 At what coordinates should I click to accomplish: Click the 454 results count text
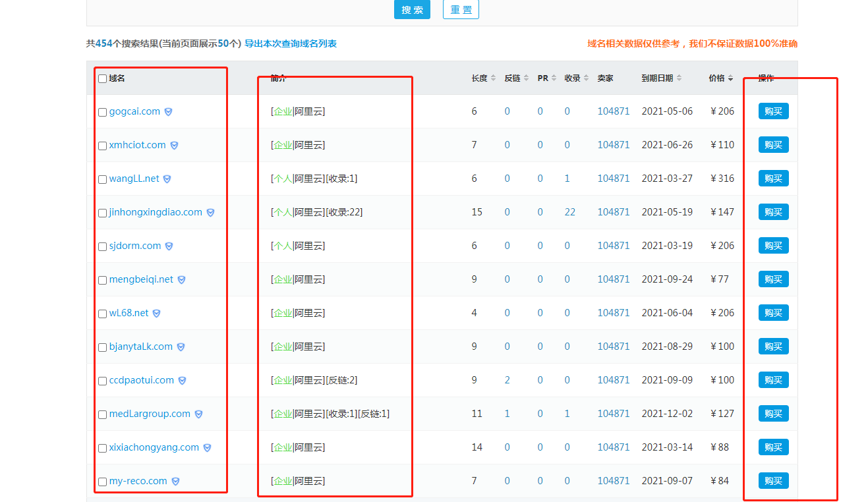pyautogui.click(x=103, y=43)
